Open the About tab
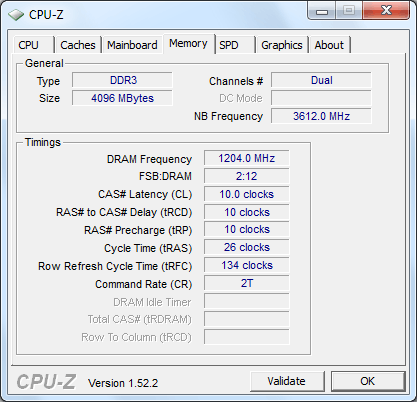Screen dimensions: 417x402 (329, 45)
